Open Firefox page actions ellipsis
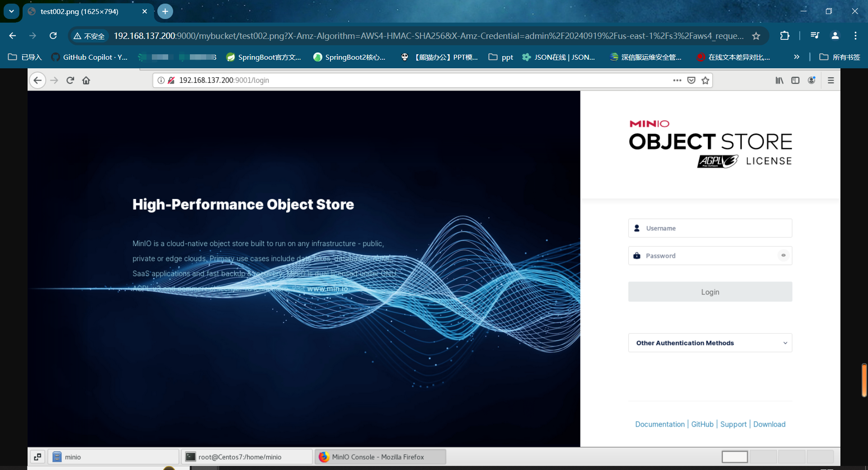 pyautogui.click(x=677, y=81)
